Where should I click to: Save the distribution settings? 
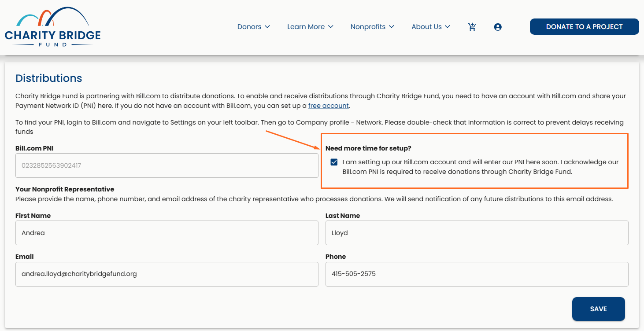(x=599, y=309)
